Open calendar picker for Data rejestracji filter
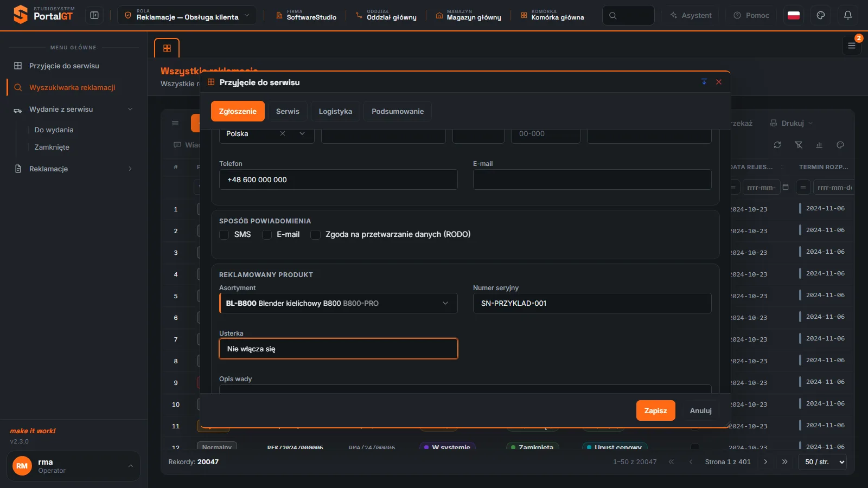 (x=786, y=187)
